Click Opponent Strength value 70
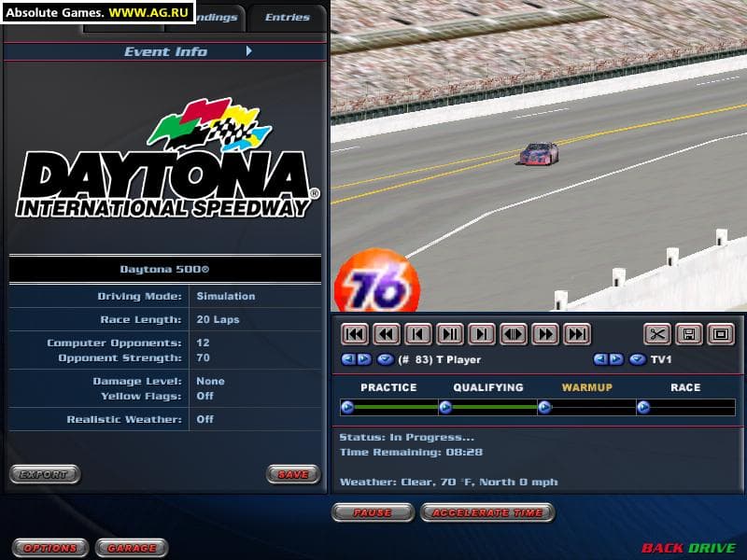This screenshot has width=747, height=560. tap(203, 357)
